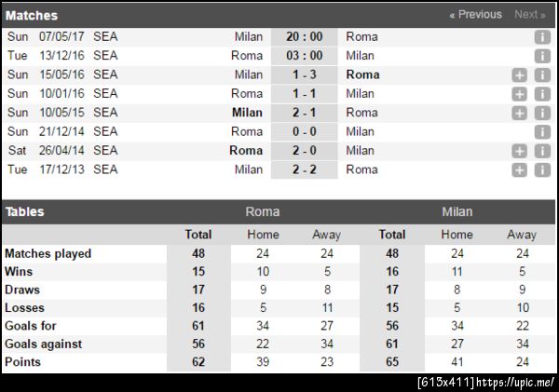The height and width of the screenshot is (392, 559).
Task: Click SEA competition for 07/05/17 match
Action: (106, 37)
